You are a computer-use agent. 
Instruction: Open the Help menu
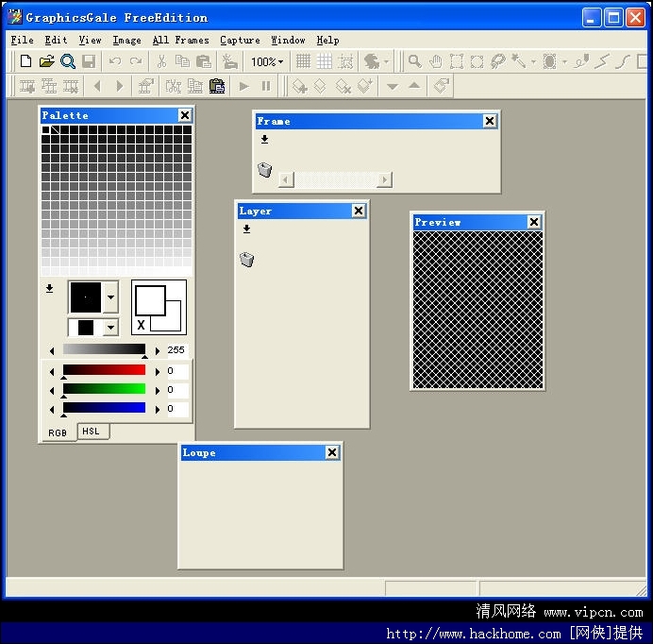coord(327,40)
